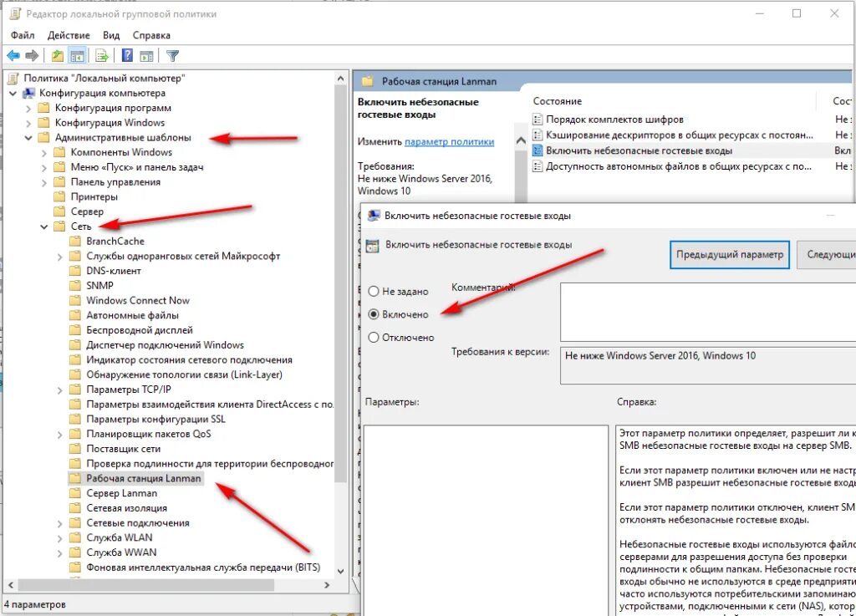Open the Действие menu
This screenshot has height=616, width=856.
[69, 35]
